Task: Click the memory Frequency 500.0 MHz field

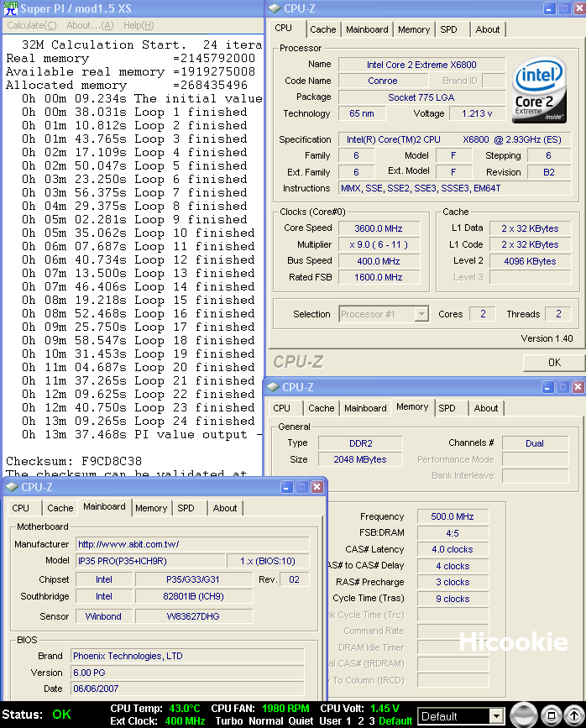Action: [453, 516]
